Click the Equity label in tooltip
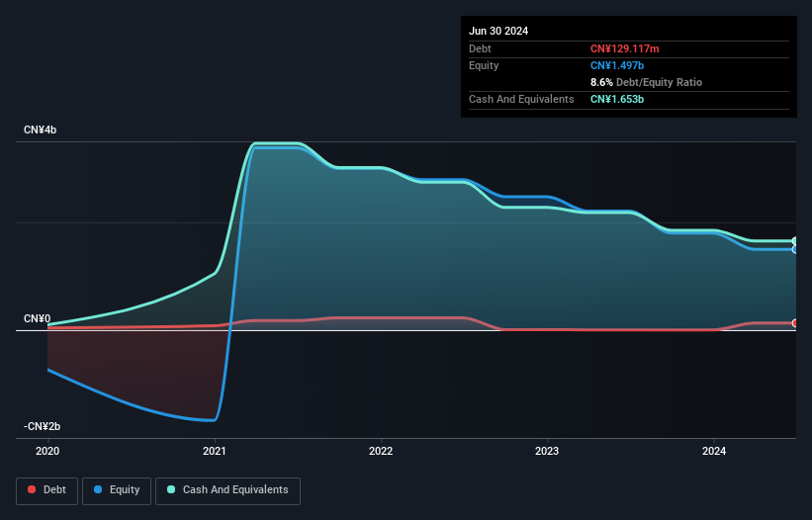Screen dimensions: 812x520 [x=484, y=65]
